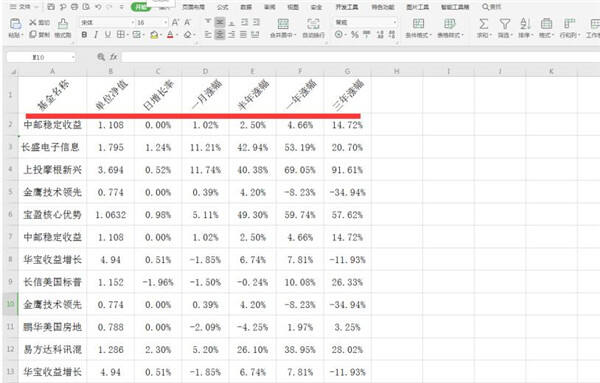Click the insert function fx icon
600x383 pixels.
(114, 57)
